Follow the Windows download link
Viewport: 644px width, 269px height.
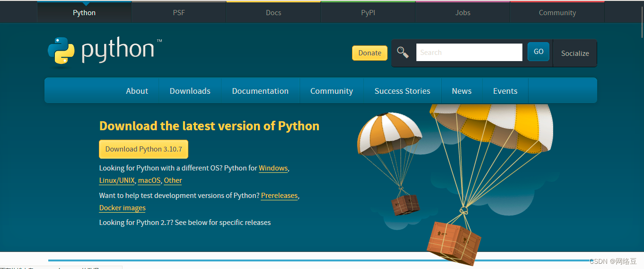[273, 168]
